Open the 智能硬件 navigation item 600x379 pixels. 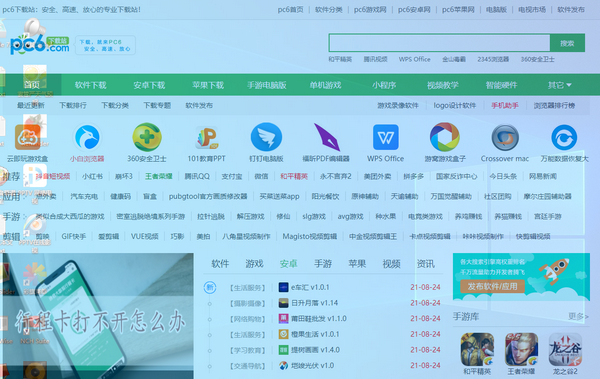tap(501, 85)
